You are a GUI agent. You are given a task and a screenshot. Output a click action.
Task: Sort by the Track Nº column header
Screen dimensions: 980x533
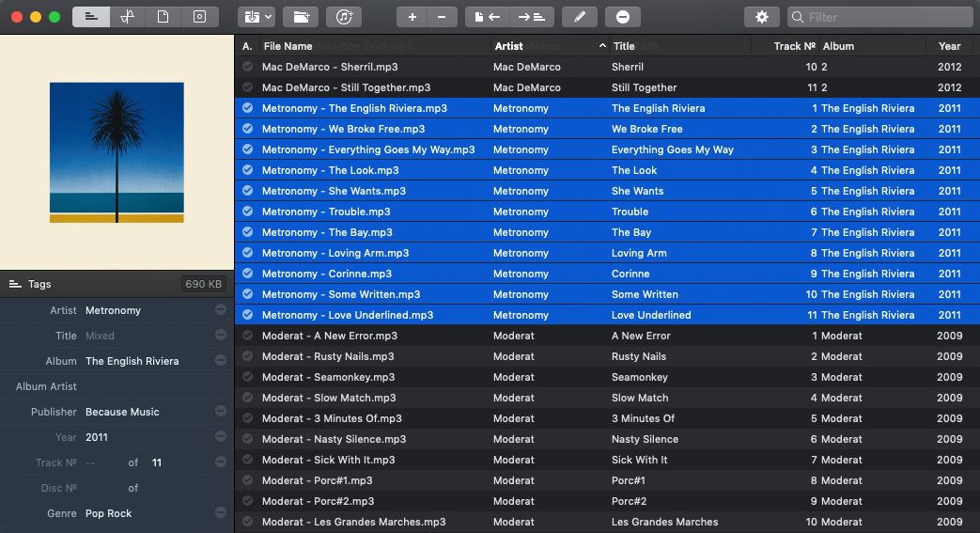(x=794, y=46)
